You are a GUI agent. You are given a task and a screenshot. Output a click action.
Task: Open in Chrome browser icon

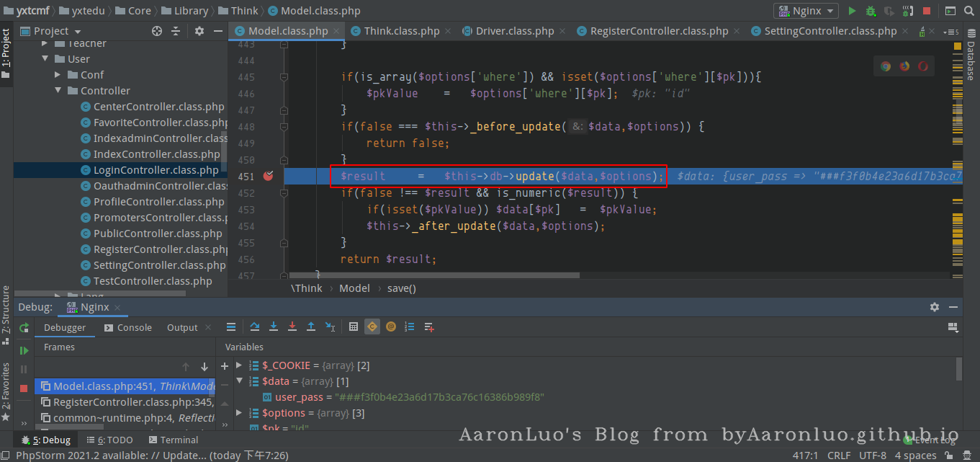pos(886,66)
